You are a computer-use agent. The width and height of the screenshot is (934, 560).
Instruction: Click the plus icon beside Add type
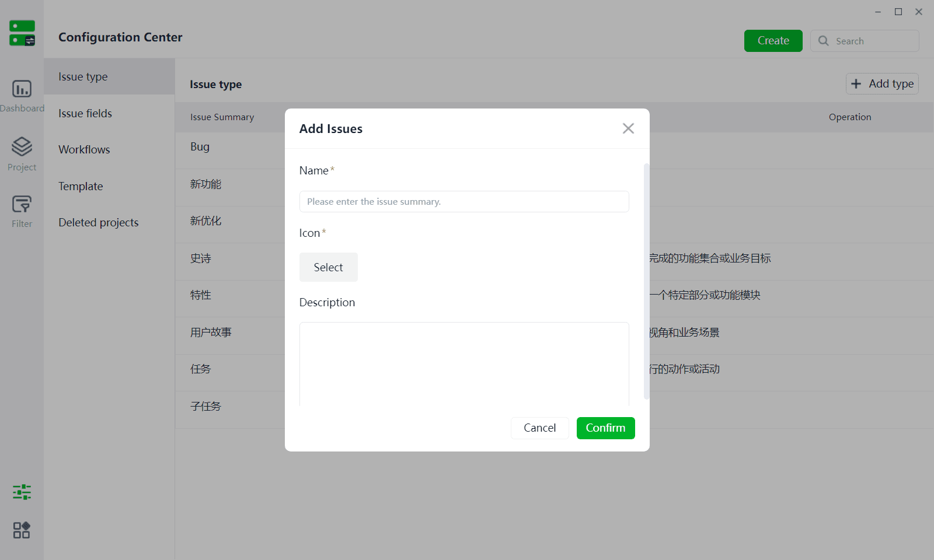click(856, 84)
